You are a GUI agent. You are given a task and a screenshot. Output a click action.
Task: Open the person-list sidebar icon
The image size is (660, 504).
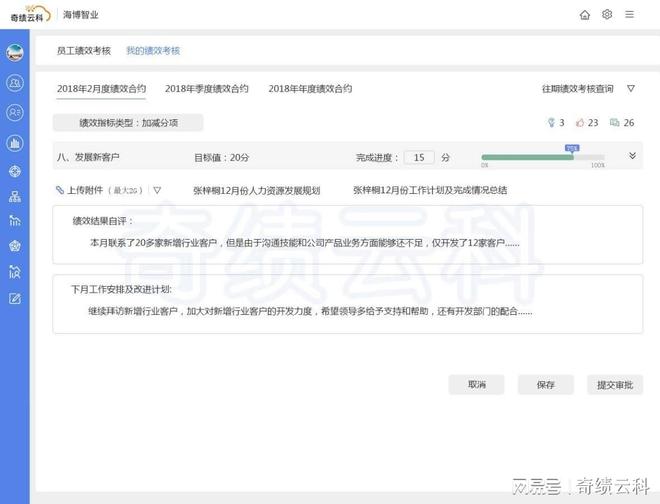15,113
